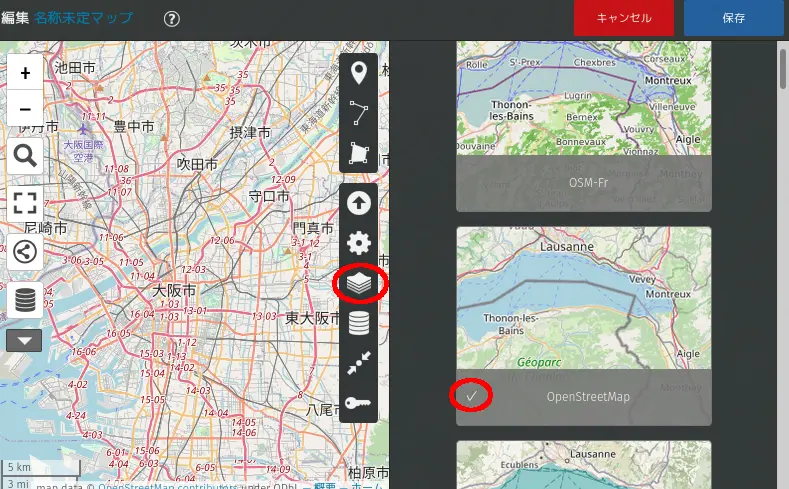The height and width of the screenshot is (489, 789).
Task: Click the キャンセル button
Action: [624, 18]
